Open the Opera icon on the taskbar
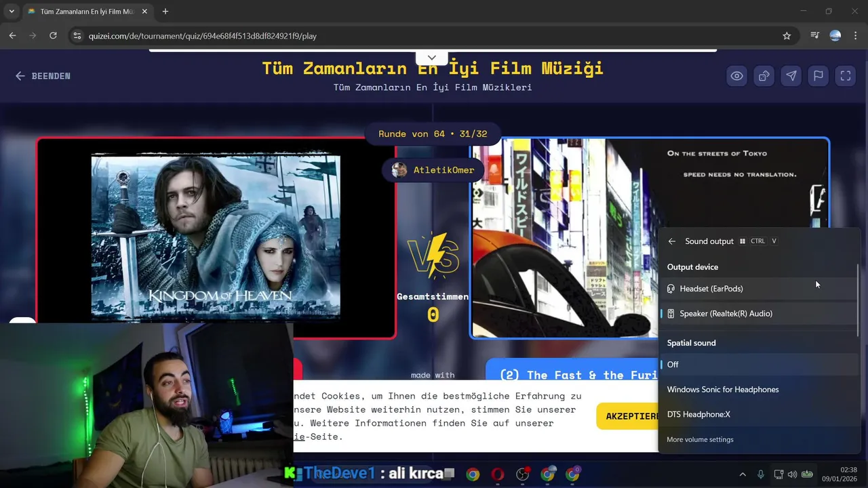This screenshot has height=488, width=868. [498, 474]
